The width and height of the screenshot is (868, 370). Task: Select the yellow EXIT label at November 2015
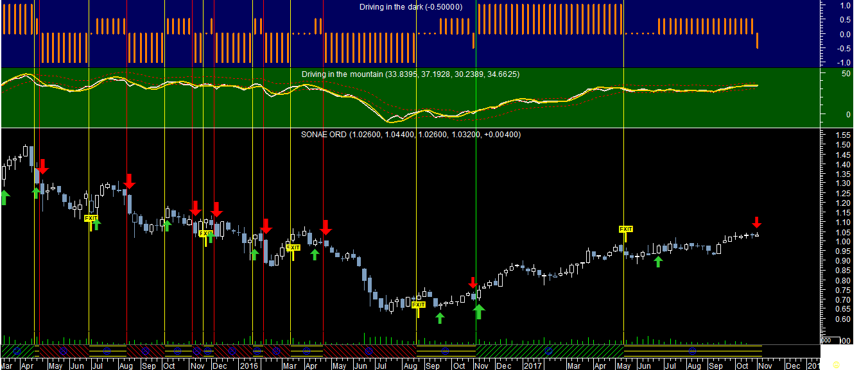(206, 233)
